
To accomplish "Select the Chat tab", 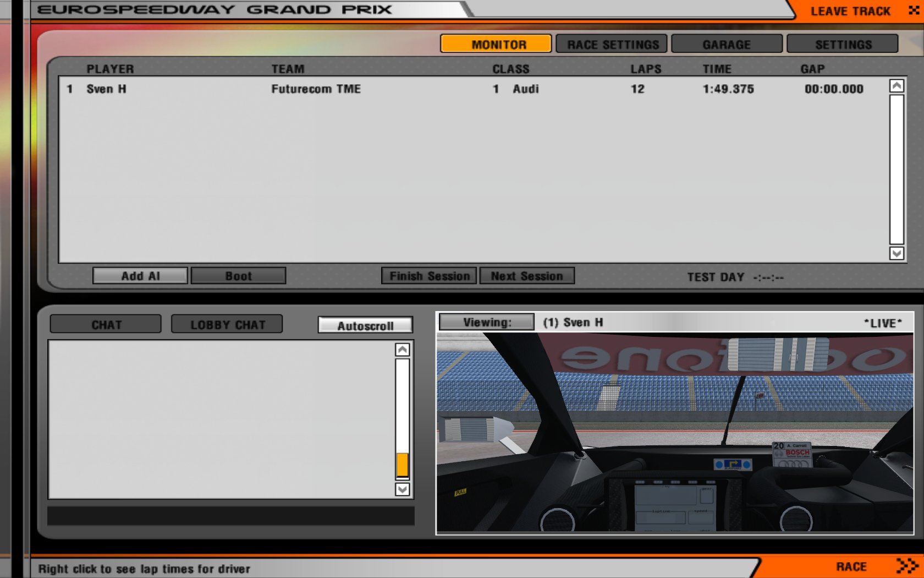I will (106, 324).
